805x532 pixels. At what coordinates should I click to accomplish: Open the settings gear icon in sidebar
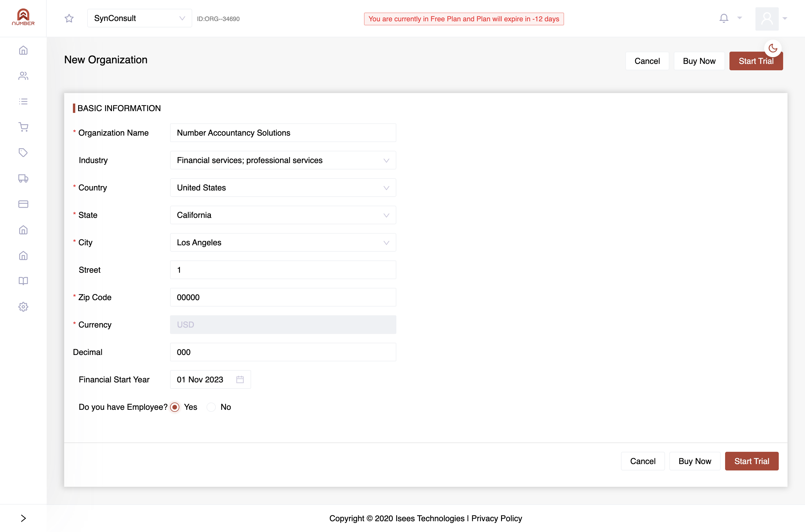[x=23, y=307]
